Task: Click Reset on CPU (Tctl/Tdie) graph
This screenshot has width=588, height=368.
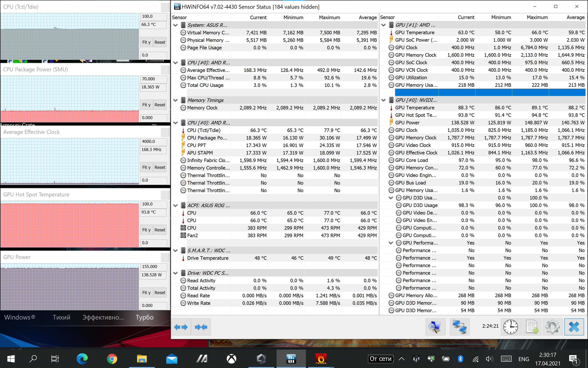Action: coord(160,42)
